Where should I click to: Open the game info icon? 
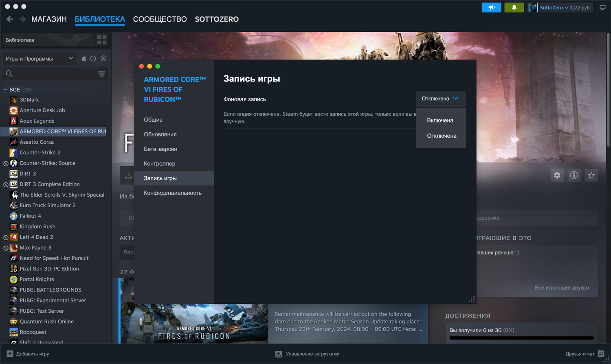point(574,175)
